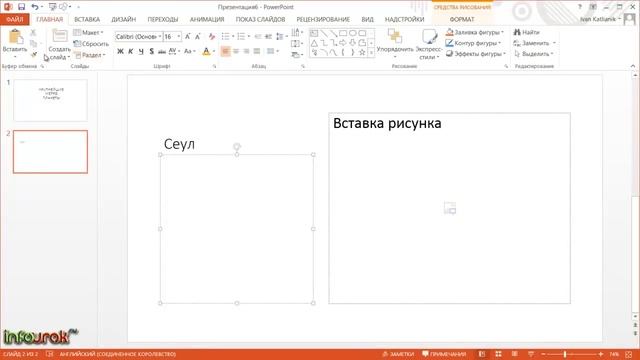Select the right arrow shape in gallery

pyautogui.click(x=343, y=43)
